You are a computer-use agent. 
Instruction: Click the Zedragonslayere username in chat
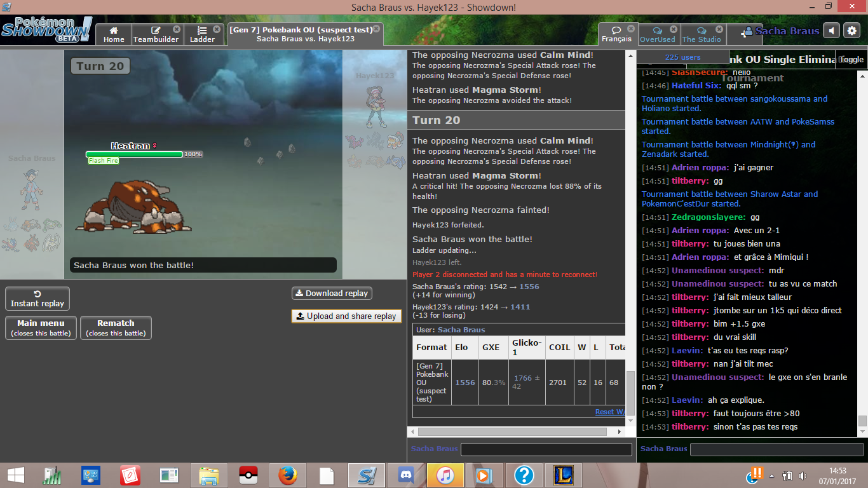pyautogui.click(x=709, y=217)
